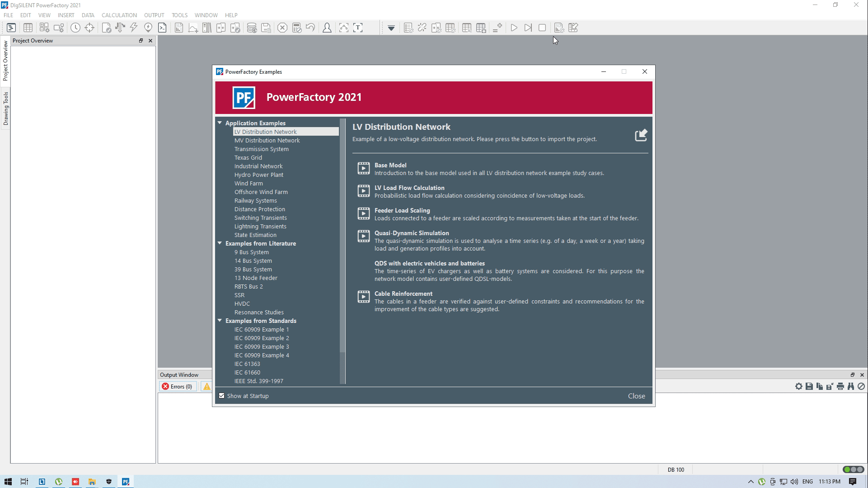868x488 pixels.
Task: Collapse the Examples from Standards section
Action: click(220, 321)
